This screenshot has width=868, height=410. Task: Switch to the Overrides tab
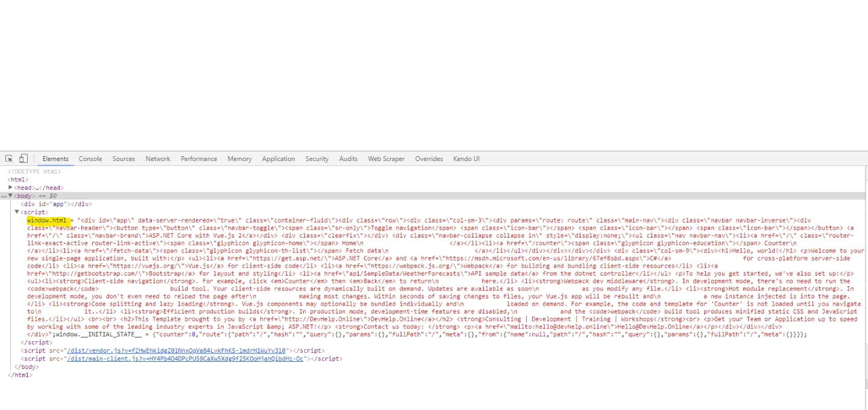coord(429,159)
